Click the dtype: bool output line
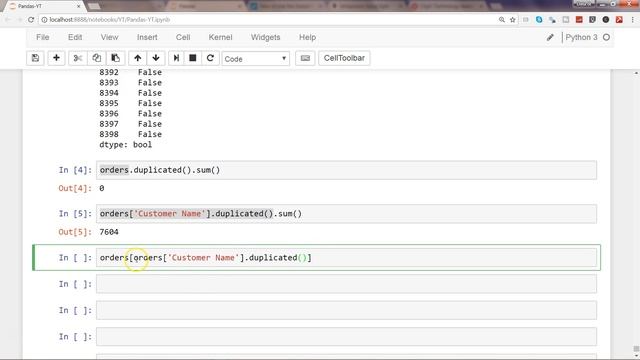The image size is (640, 360). point(125,145)
